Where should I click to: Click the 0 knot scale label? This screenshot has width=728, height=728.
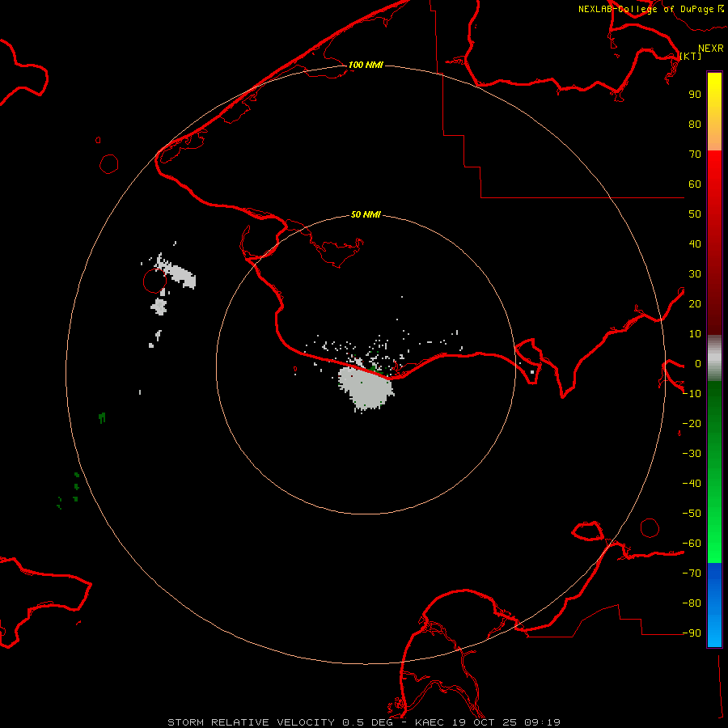coord(698,364)
